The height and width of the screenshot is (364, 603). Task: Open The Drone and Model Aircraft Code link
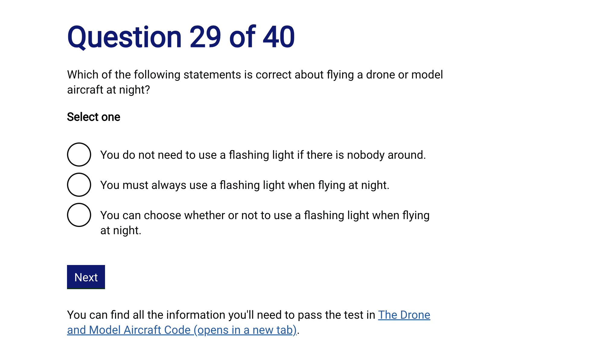(x=404, y=315)
